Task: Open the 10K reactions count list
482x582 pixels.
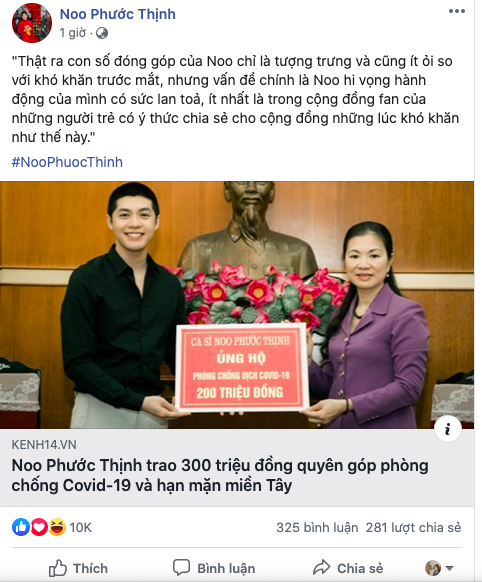Action: [x=81, y=527]
